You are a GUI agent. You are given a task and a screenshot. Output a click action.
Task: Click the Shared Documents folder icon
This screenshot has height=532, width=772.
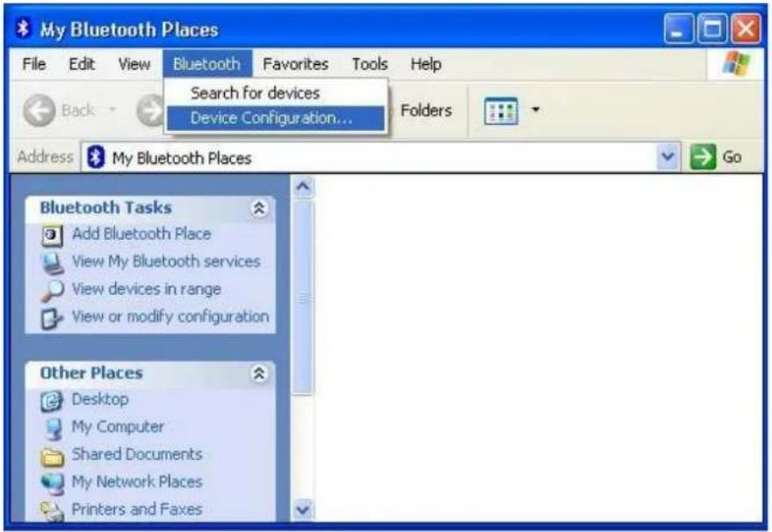[52, 457]
